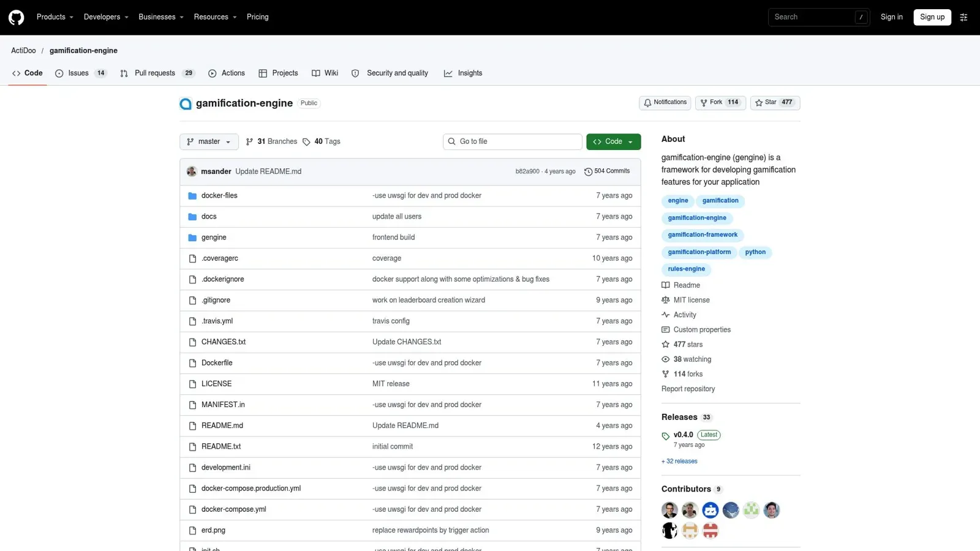Expand the Resources menu
Viewport: 980px width, 551px height.
coord(215,17)
